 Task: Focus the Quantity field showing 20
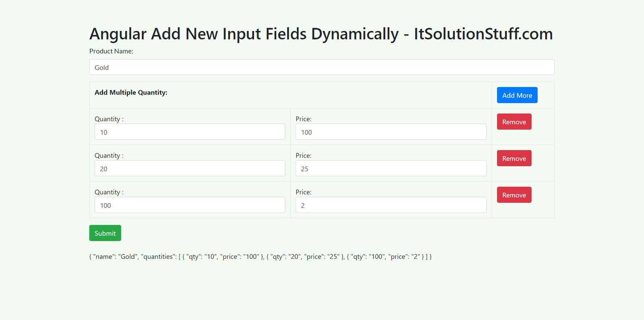[x=190, y=169]
